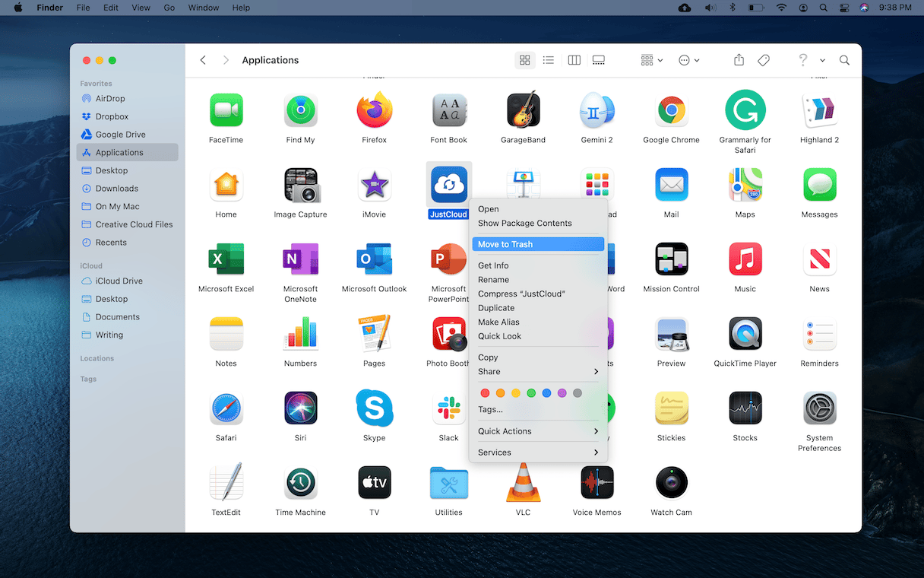Switch Finder to gallery view
This screenshot has width=924, height=578.
click(x=598, y=60)
